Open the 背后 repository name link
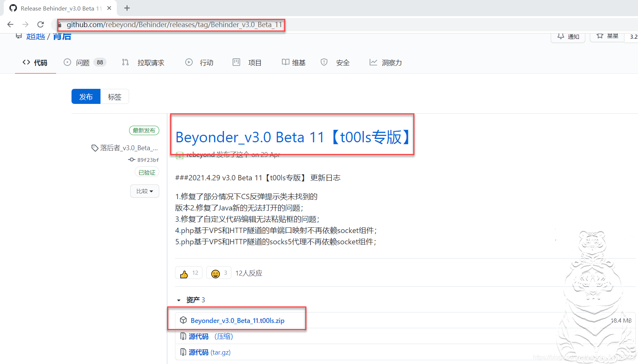Image resolution: width=638 pixels, height=364 pixels. [x=62, y=37]
